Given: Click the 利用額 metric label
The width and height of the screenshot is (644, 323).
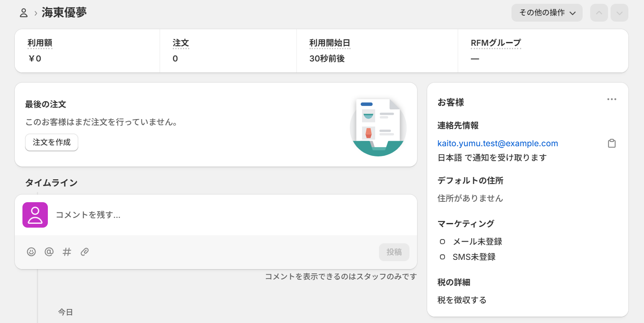Looking at the screenshot, I should point(40,43).
